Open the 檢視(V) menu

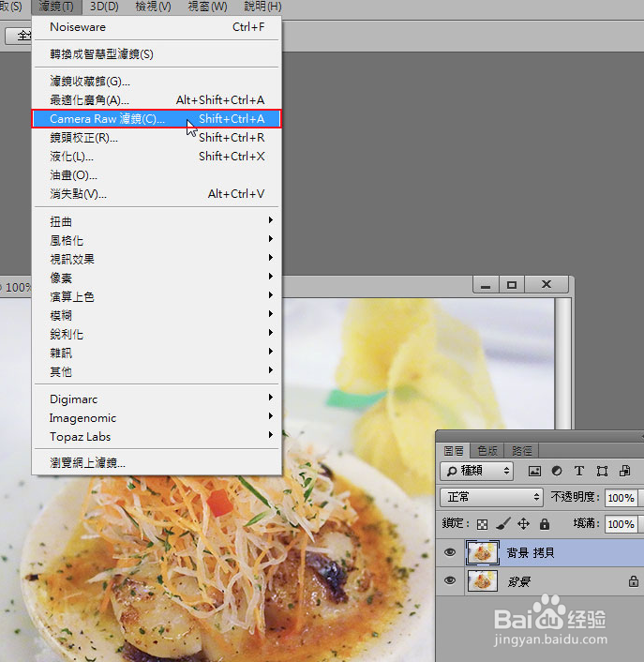153,7
